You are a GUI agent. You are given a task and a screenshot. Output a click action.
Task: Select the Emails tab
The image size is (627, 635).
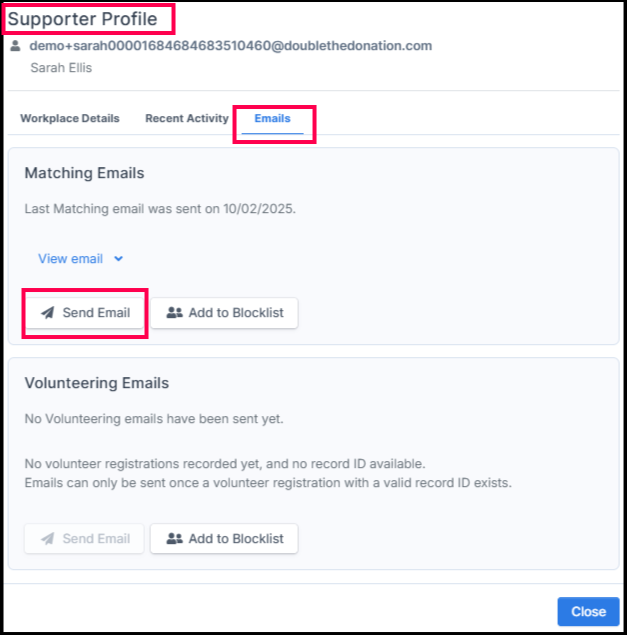coord(272,119)
